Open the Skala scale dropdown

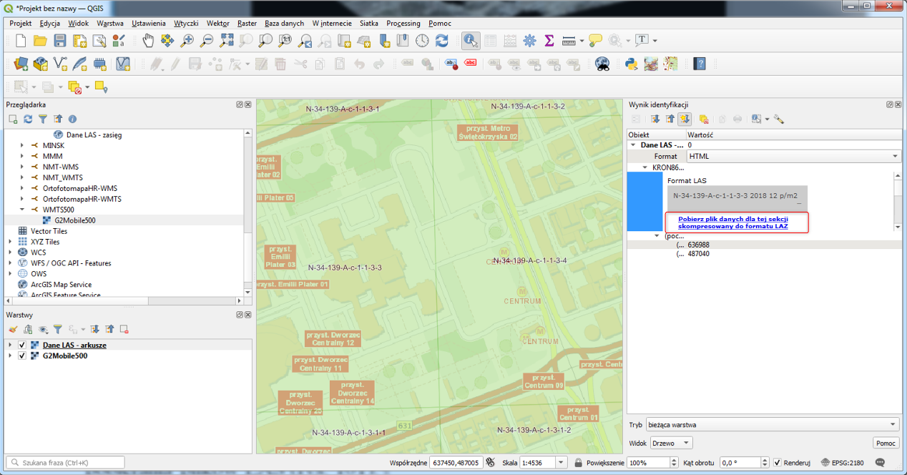561,463
